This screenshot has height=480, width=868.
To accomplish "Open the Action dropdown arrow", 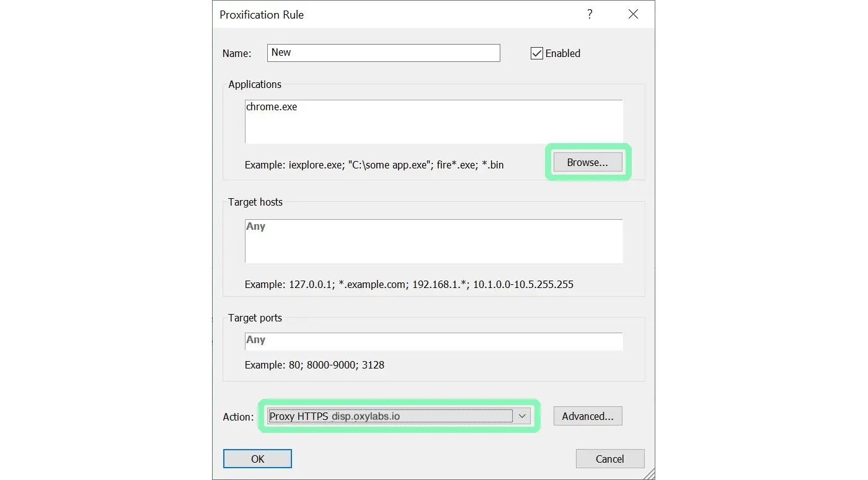I will (522, 416).
